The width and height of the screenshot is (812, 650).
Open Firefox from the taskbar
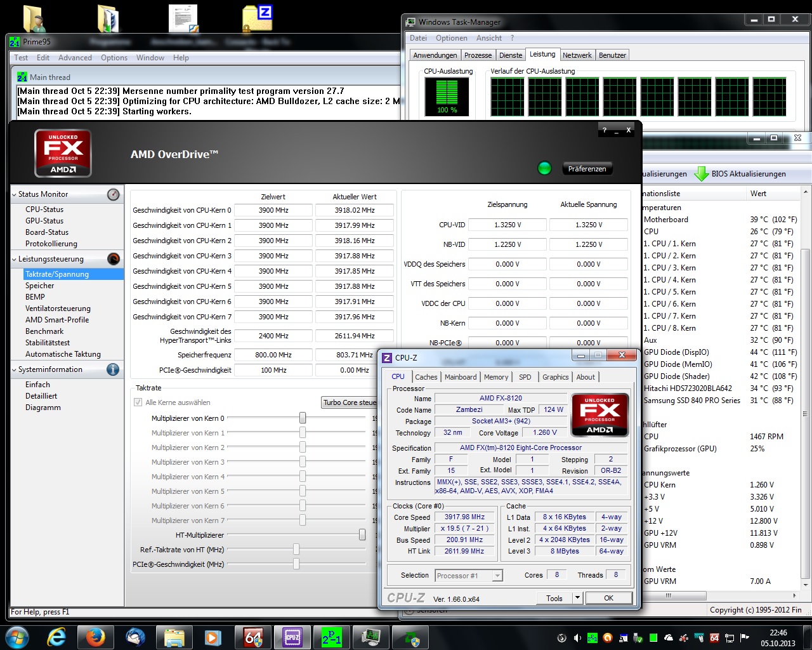pos(96,637)
